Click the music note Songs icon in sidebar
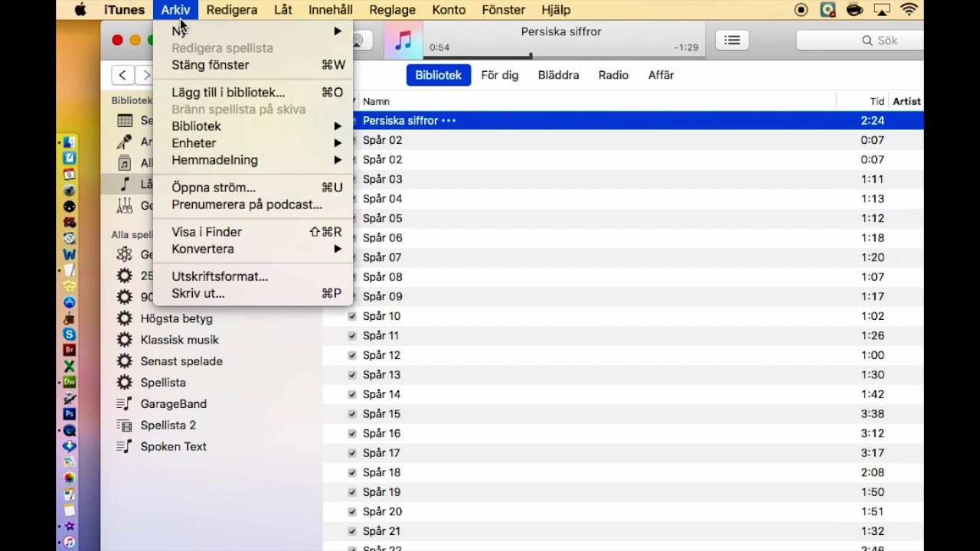 pos(124,184)
